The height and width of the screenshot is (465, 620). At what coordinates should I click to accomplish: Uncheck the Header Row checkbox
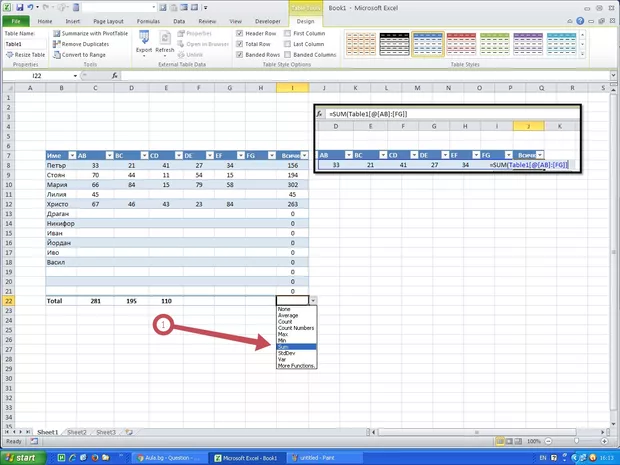pyautogui.click(x=240, y=33)
